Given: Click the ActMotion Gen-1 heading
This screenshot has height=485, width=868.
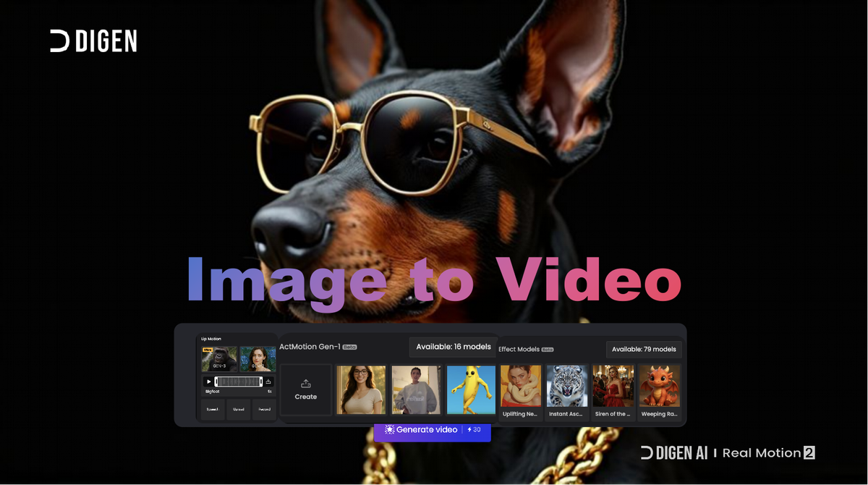Looking at the screenshot, I should (310, 347).
